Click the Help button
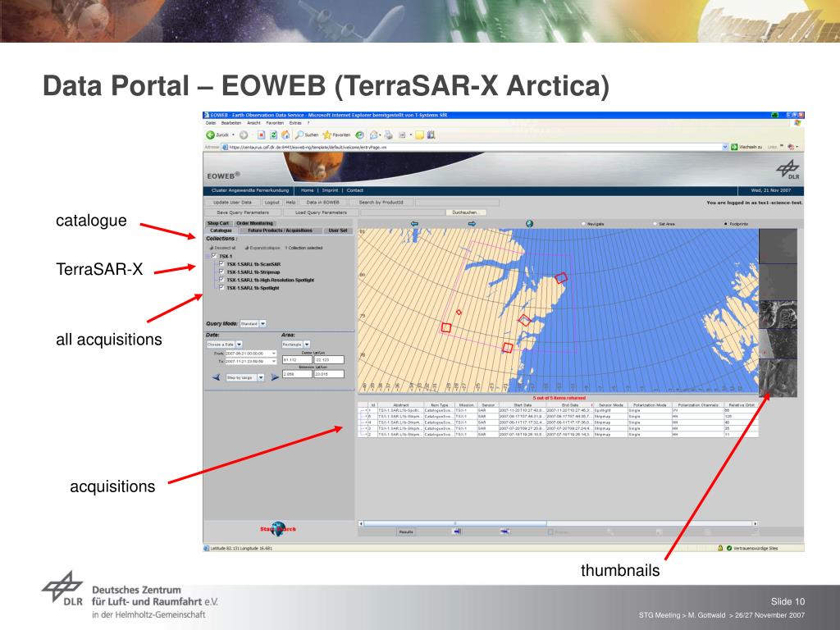The height and width of the screenshot is (630, 840). [x=290, y=203]
